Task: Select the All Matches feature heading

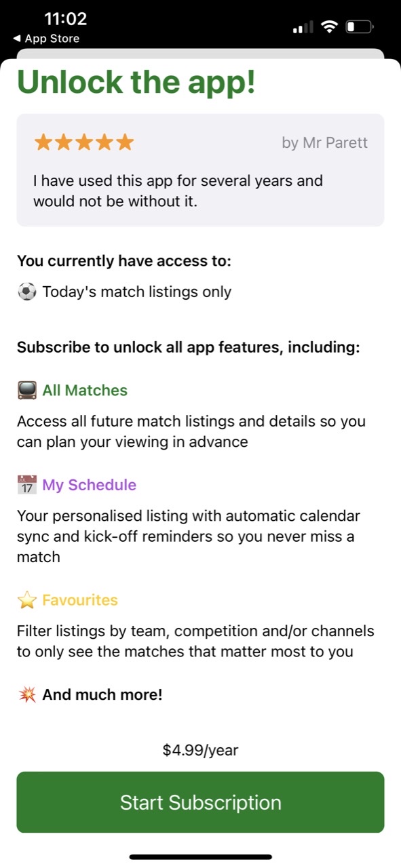Action: point(85,391)
